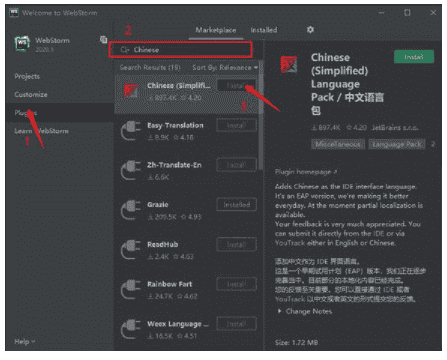Expand the Change Notes section
The height and width of the screenshot is (360, 447).
click(x=305, y=311)
